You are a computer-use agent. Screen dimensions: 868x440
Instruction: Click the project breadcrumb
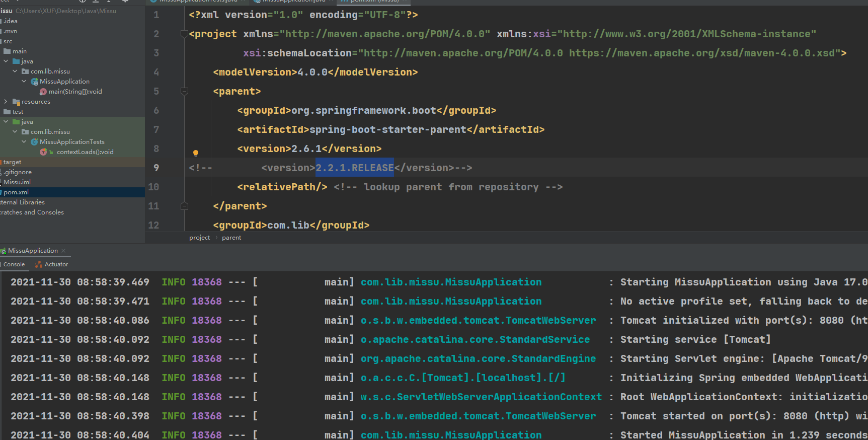[200, 238]
